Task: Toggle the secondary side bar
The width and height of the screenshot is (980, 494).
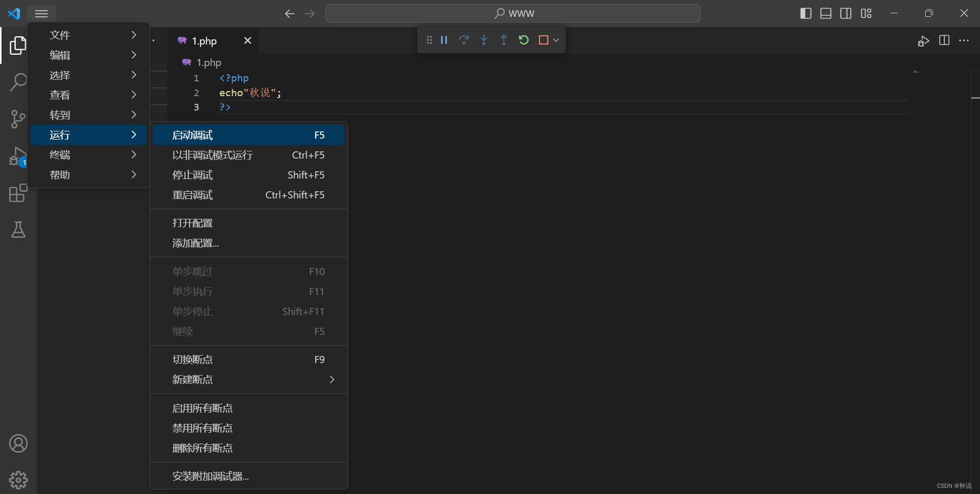Action: pyautogui.click(x=846, y=13)
